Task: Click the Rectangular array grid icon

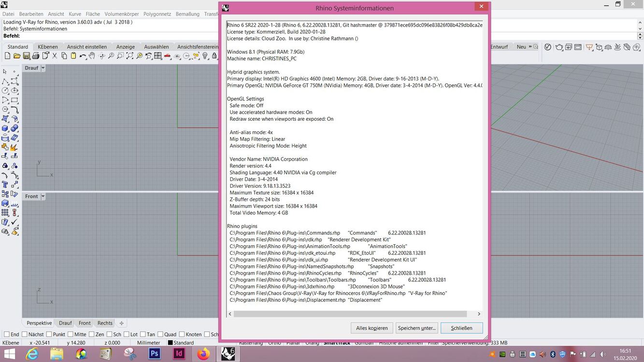Action: click(5, 212)
